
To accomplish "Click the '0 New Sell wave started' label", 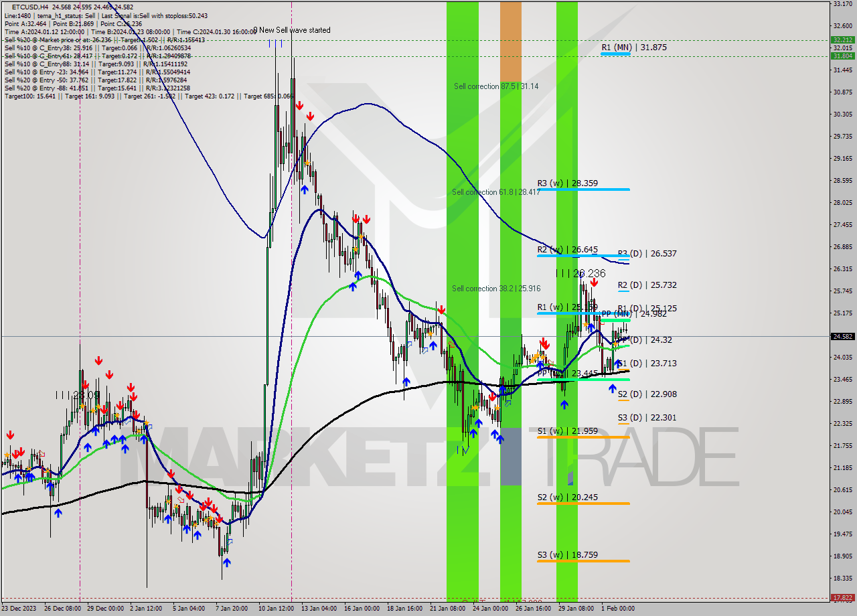I will pos(292,30).
